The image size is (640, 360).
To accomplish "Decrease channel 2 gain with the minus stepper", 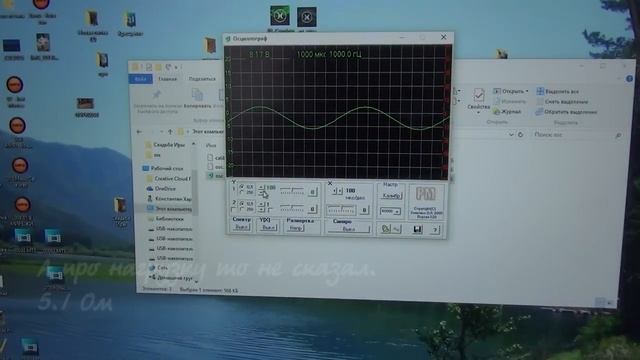I will [x=262, y=210].
